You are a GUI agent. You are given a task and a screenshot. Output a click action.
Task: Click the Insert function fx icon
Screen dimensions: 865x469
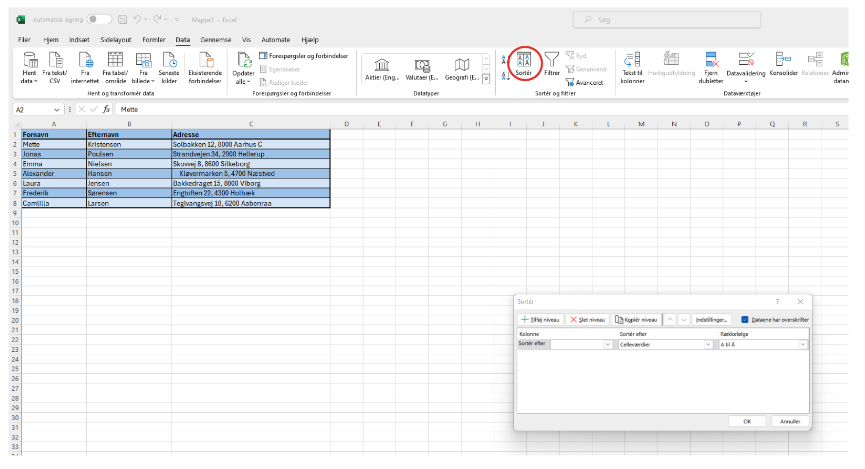point(106,109)
